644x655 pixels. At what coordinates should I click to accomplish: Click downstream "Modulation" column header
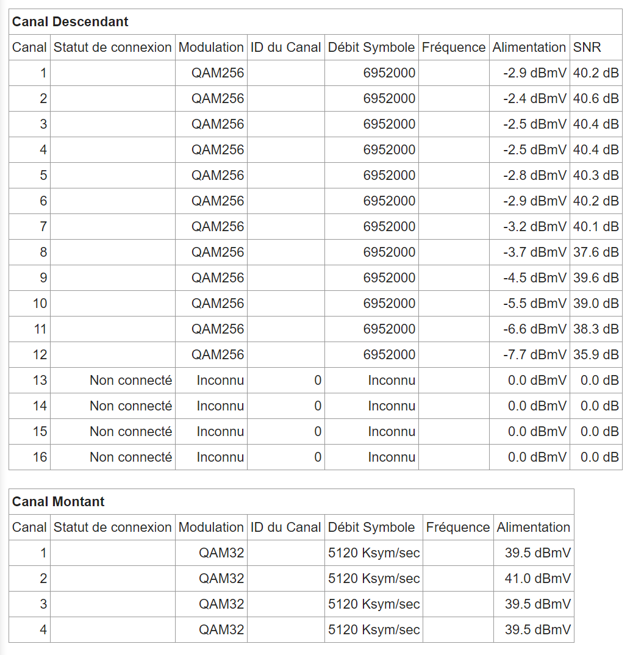click(x=211, y=47)
